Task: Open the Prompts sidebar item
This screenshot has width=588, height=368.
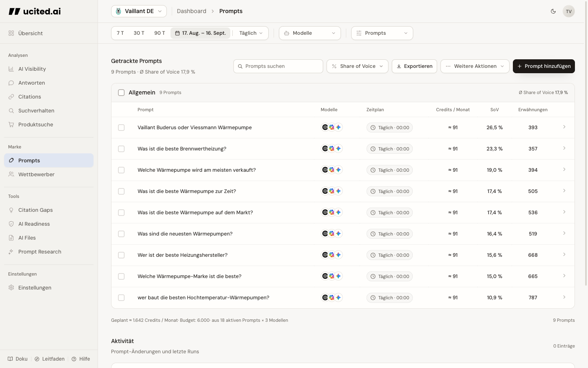Action: 49,161
